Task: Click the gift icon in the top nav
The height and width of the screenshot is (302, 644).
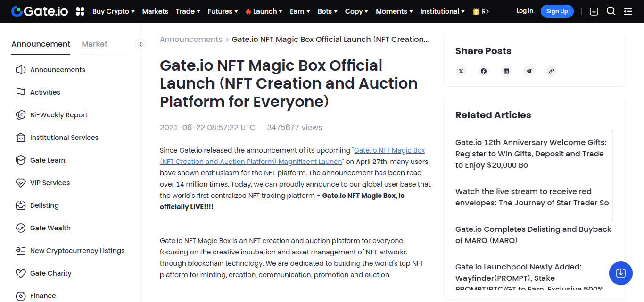Action: tap(476, 11)
